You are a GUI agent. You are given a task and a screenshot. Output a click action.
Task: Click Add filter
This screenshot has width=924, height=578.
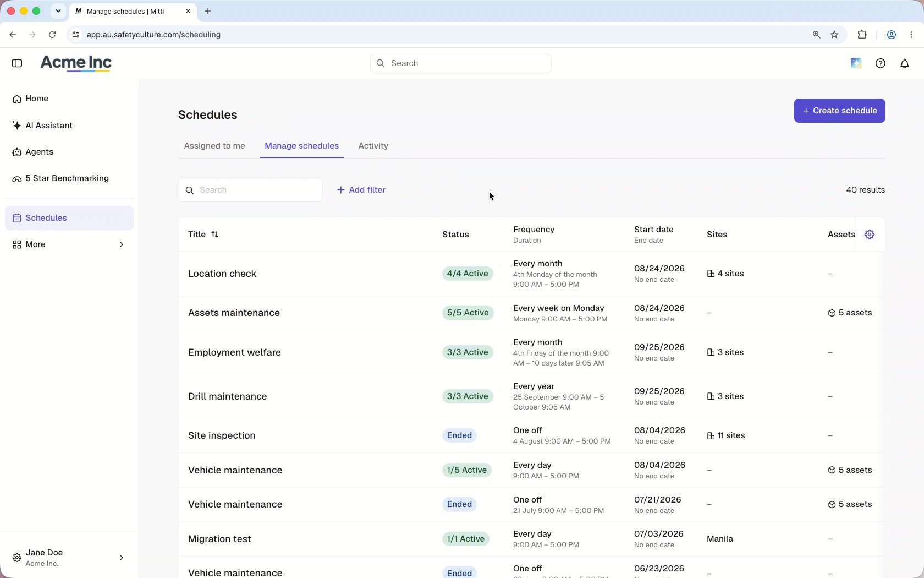tap(361, 190)
